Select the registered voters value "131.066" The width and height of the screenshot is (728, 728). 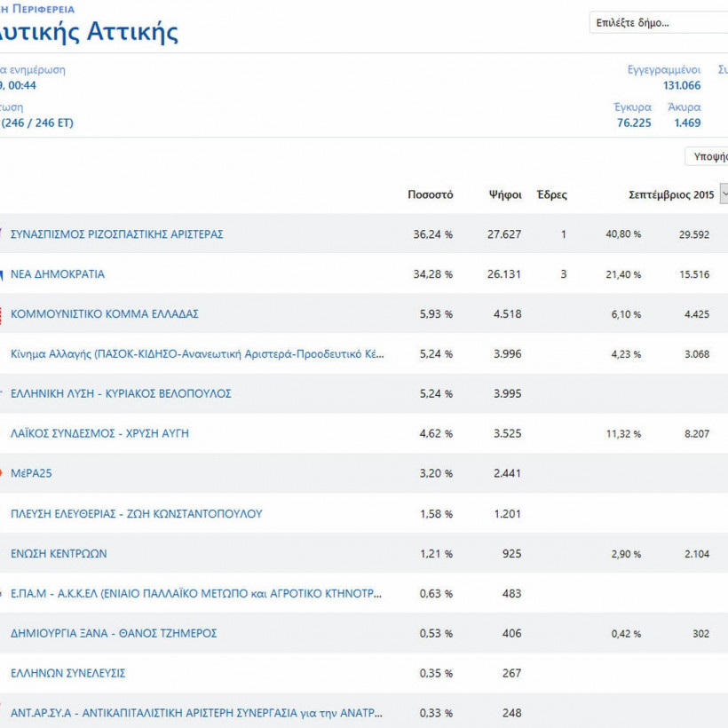pos(682,85)
